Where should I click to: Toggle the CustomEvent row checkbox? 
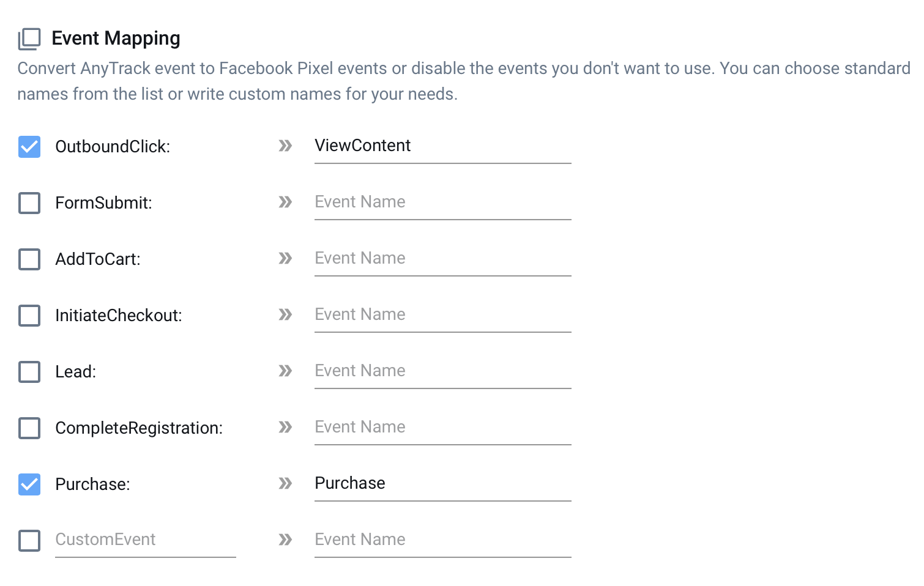pos(29,541)
